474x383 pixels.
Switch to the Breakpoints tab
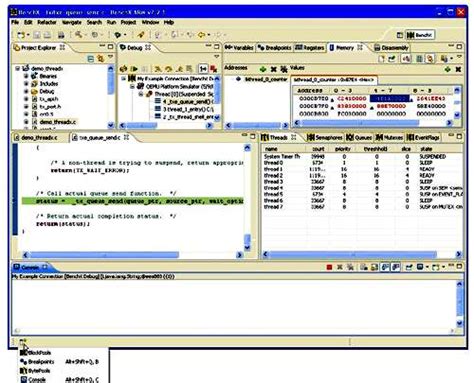coord(275,48)
